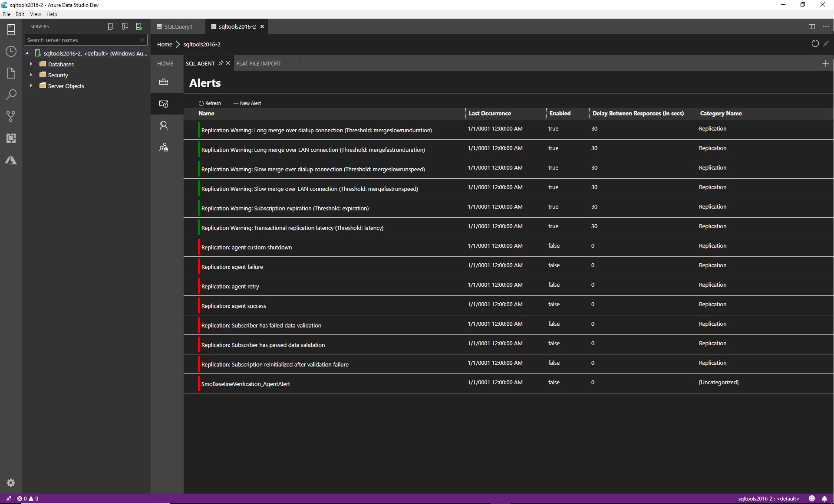The image size is (834, 504).
Task: Click the Refresh alerts button
Action: tap(210, 103)
